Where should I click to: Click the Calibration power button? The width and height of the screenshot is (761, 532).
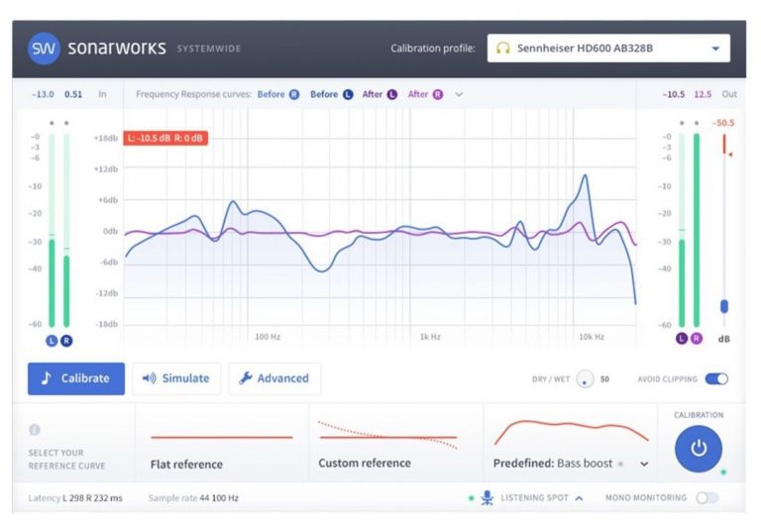point(699,449)
